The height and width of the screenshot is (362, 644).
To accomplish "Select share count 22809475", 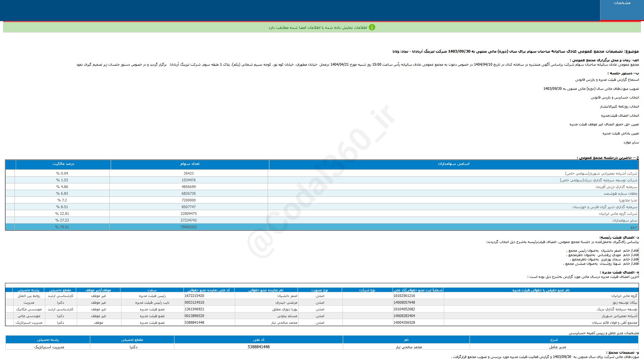I will (189, 214).
